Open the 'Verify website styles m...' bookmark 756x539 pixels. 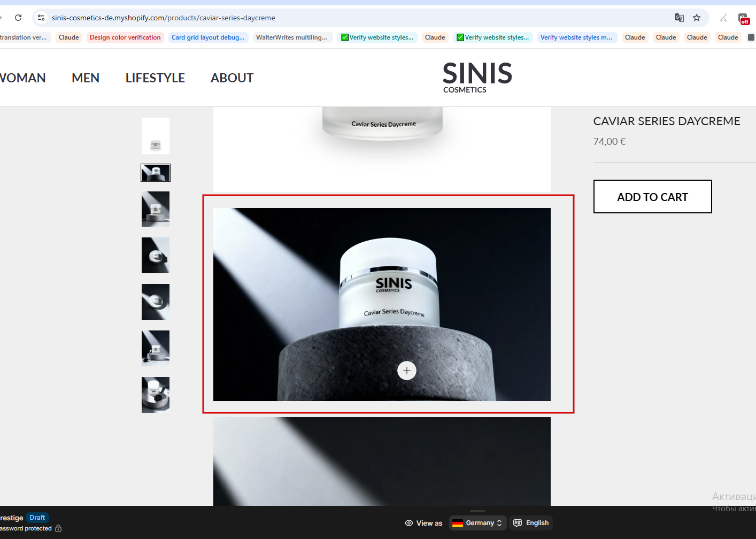tap(576, 37)
